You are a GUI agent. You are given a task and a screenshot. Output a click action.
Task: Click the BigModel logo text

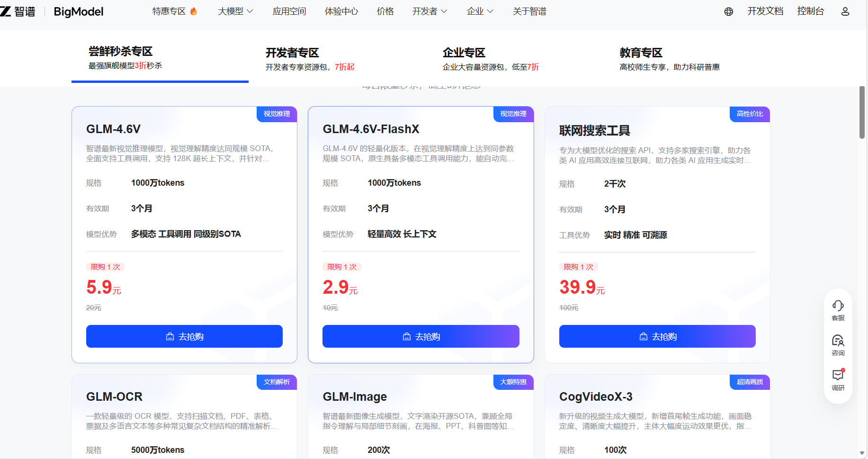79,12
